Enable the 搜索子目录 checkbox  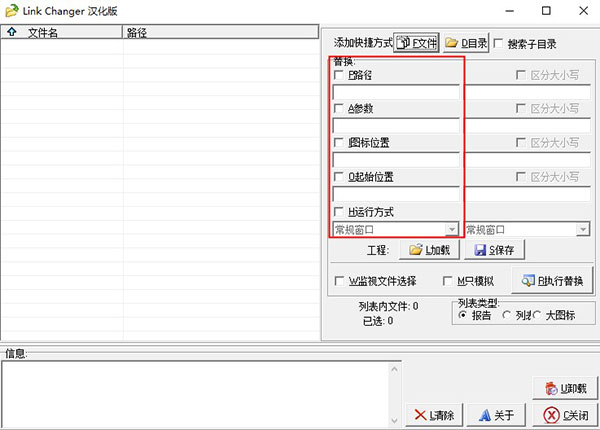(x=500, y=44)
